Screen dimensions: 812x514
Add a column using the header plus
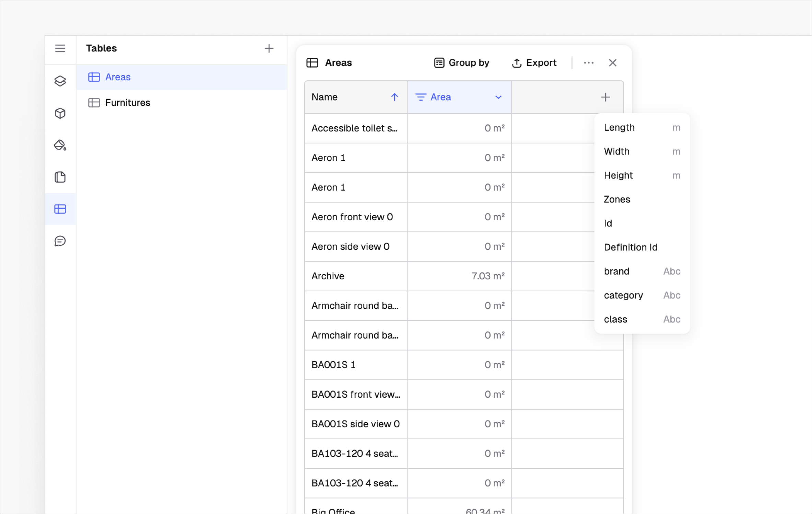coord(605,97)
